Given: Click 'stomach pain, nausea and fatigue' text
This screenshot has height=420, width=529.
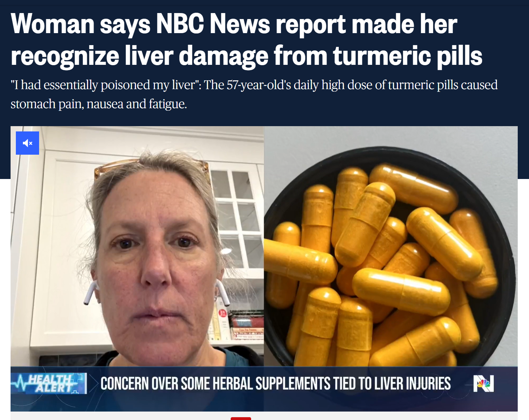Looking at the screenshot, I should (99, 104).
